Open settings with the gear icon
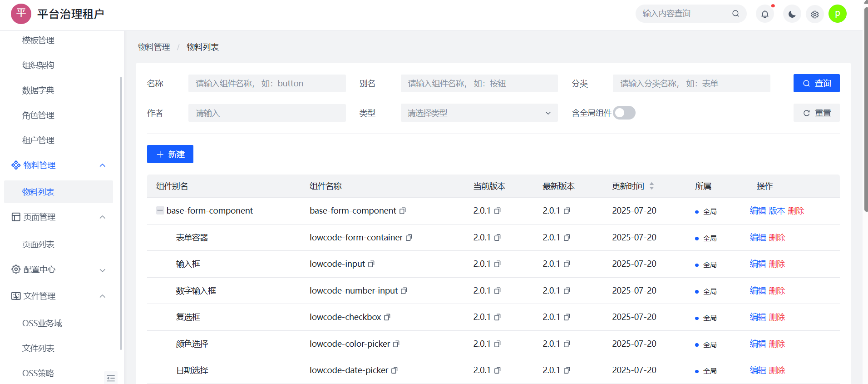 815,15
